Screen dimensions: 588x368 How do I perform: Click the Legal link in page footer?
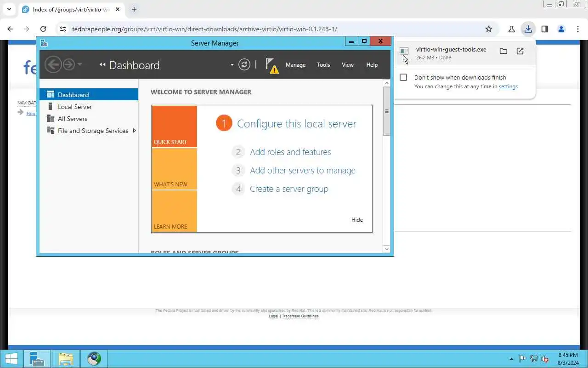pos(273,316)
